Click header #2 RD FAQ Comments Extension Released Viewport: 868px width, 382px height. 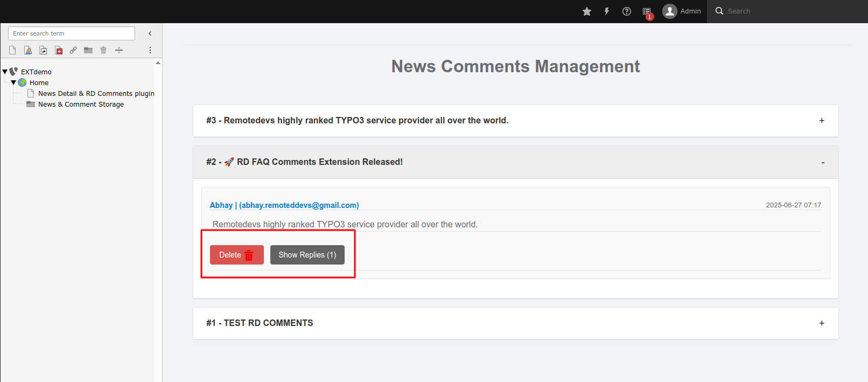tap(516, 162)
